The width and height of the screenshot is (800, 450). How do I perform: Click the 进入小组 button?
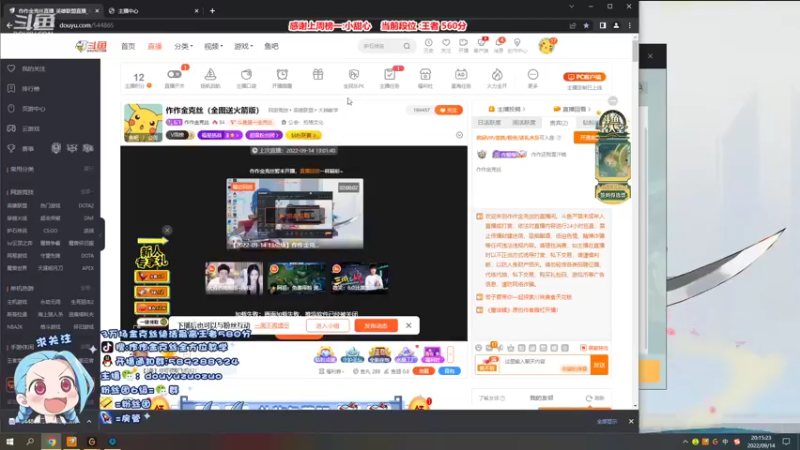coord(328,326)
